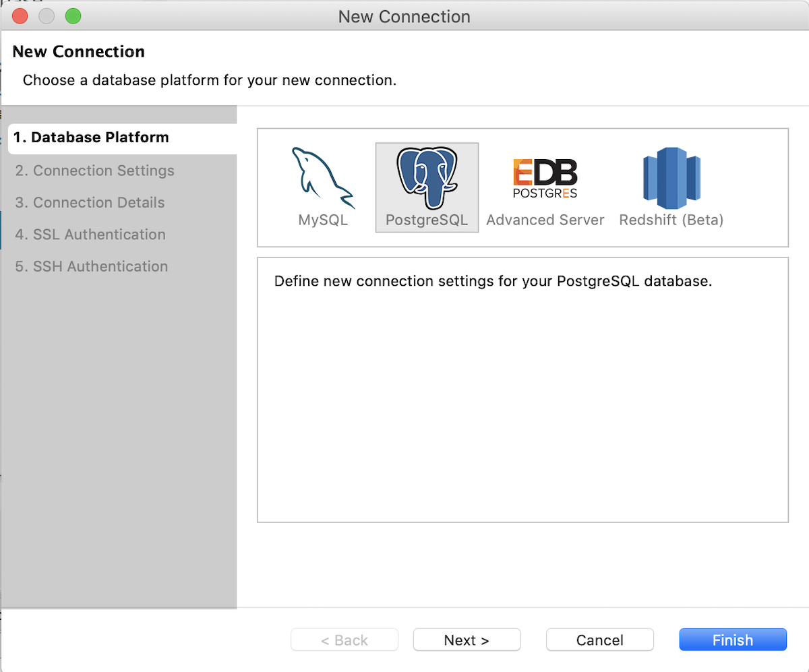Select the Amazon Redshift platform icon

[x=671, y=178]
